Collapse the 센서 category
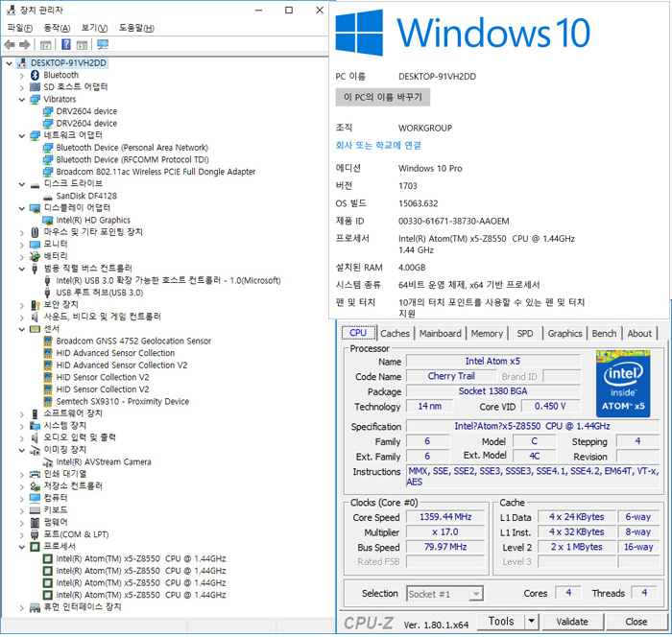 pyautogui.click(x=22, y=329)
